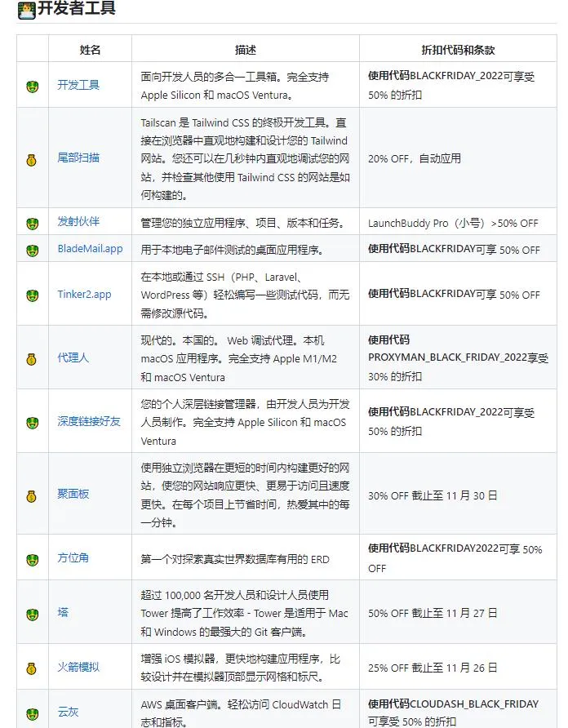
Task: Click the AWS 桌面客户端 CloudWatch description
Action: 241,713
